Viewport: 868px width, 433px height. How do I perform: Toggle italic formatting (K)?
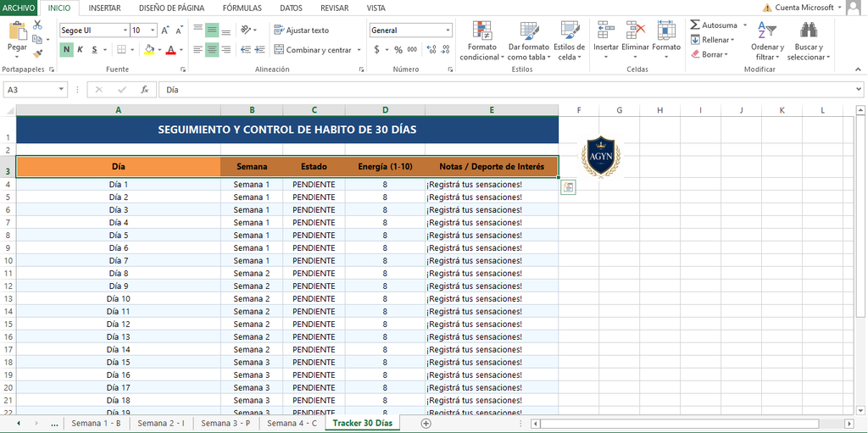pos(81,50)
